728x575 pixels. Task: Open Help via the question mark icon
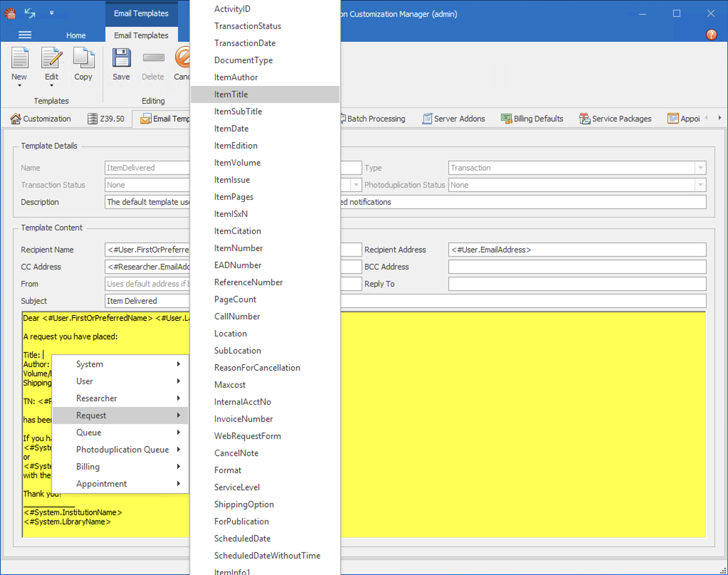pos(711,35)
